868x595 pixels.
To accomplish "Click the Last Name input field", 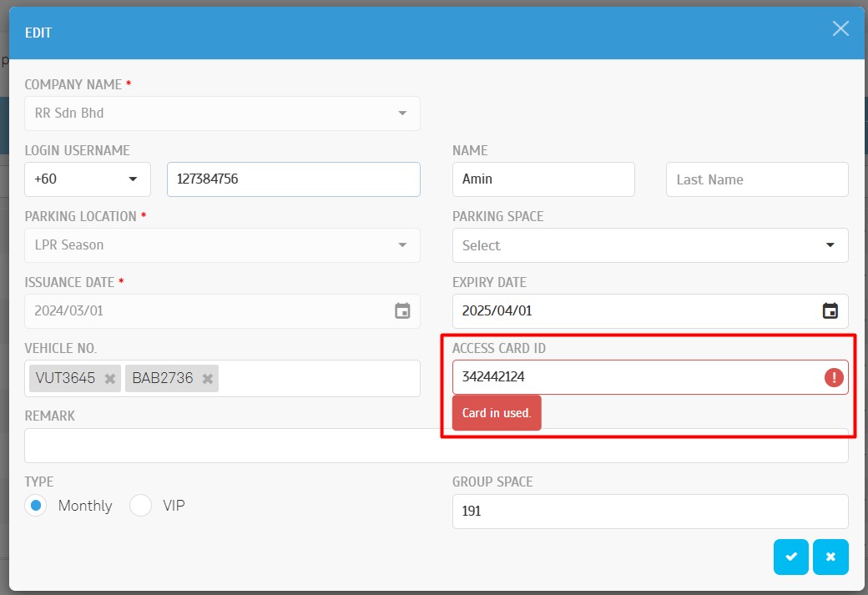I will click(x=756, y=179).
